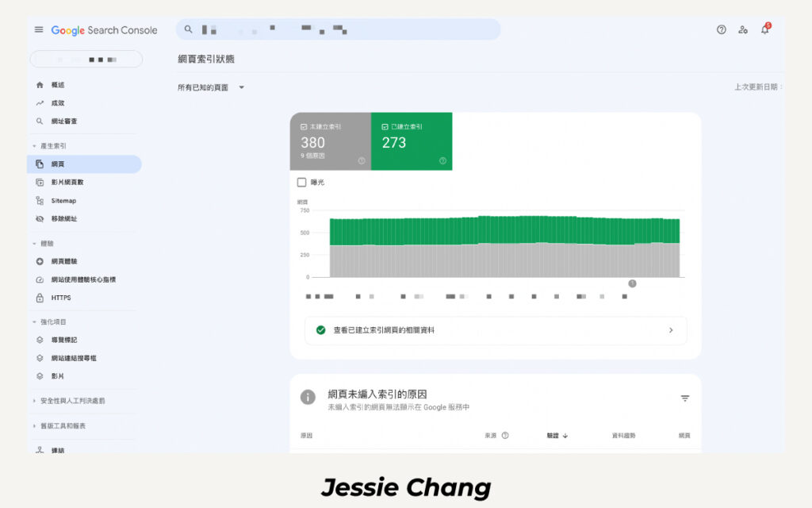Toggle the 未建立索引 gray card checkbox

point(304,126)
